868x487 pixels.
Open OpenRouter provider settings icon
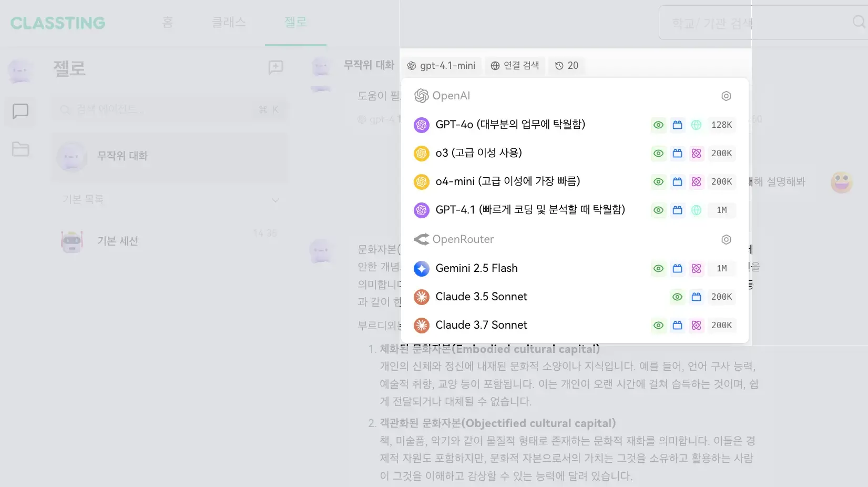point(726,239)
